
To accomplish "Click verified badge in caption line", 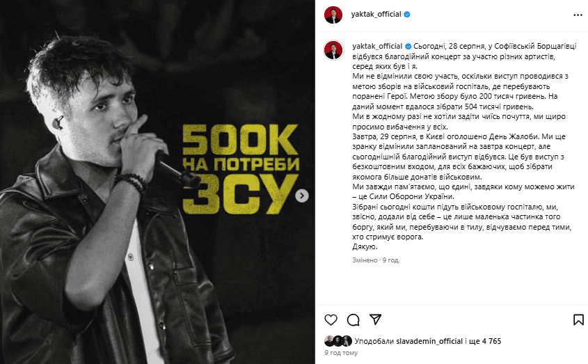I will 408,46.
